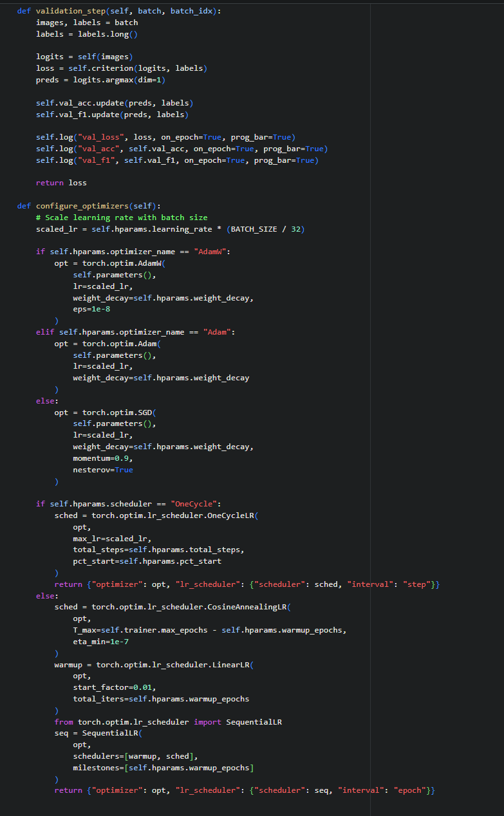Viewport: 504px width, 816px height.
Task: Click the 'return loss' statement
Action: point(61,183)
